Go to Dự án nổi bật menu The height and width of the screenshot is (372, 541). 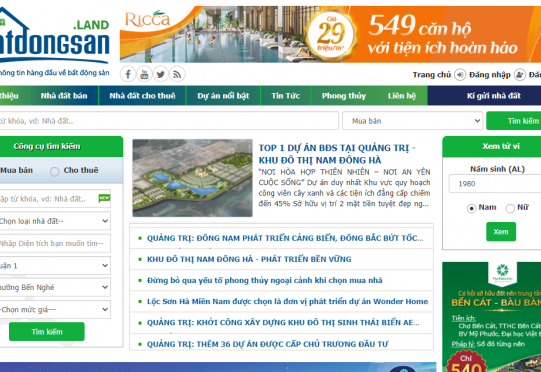click(223, 96)
